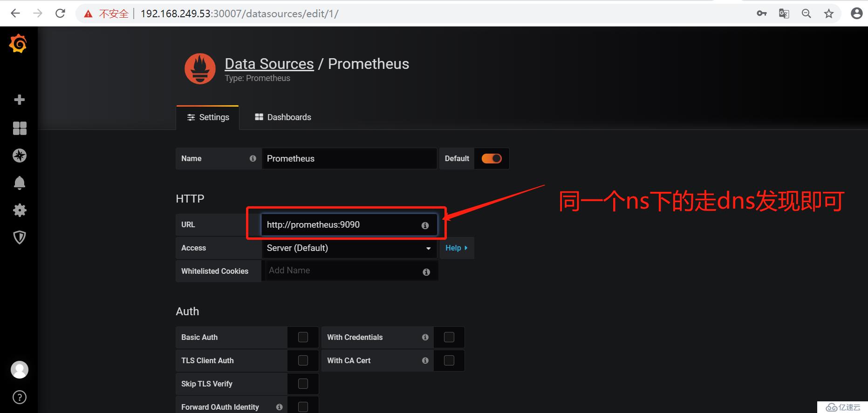Click the translate page icon
Image resolution: width=868 pixels, height=413 pixels.
click(784, 14)
